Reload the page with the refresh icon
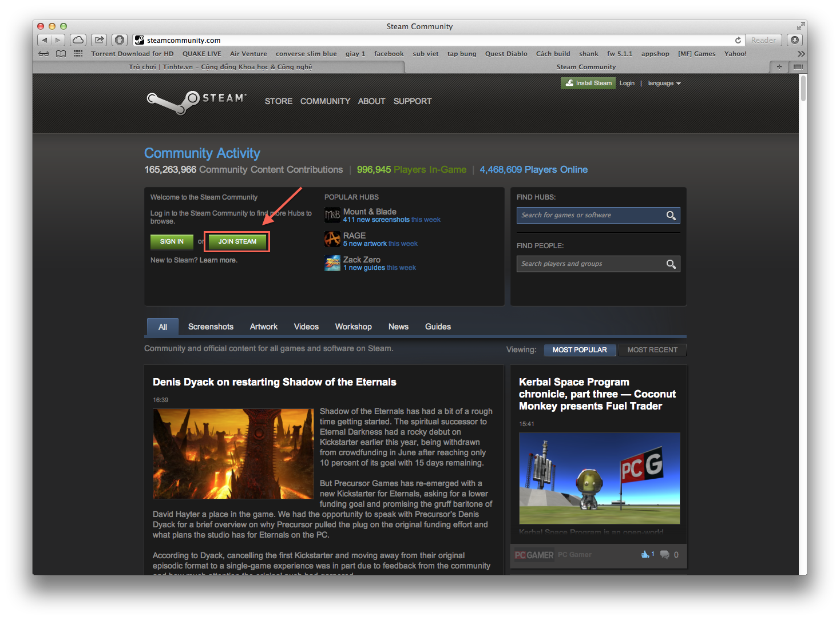Image resolution: width=840 pixels, height=620 pixels. pos(738,40)
